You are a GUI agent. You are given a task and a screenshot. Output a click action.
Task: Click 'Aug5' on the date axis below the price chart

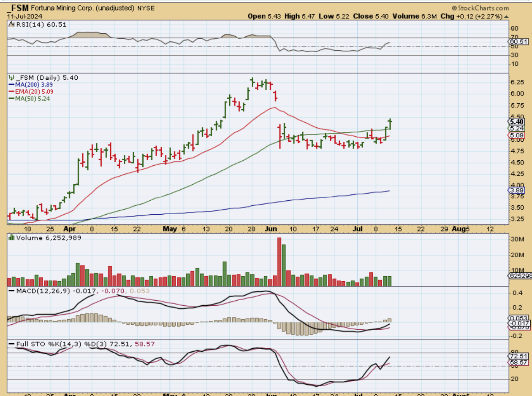tap(461, 229)
